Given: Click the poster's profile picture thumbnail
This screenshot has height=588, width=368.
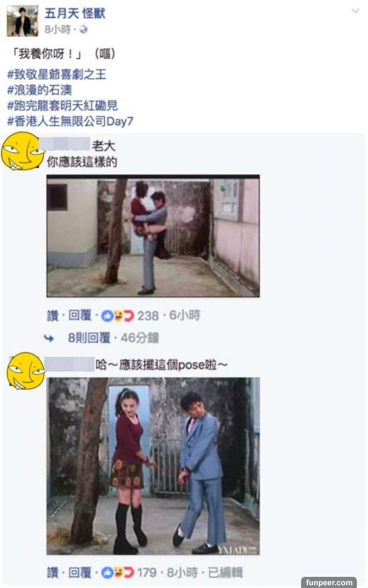Looking at the screenshot, I should coord(22,21).
